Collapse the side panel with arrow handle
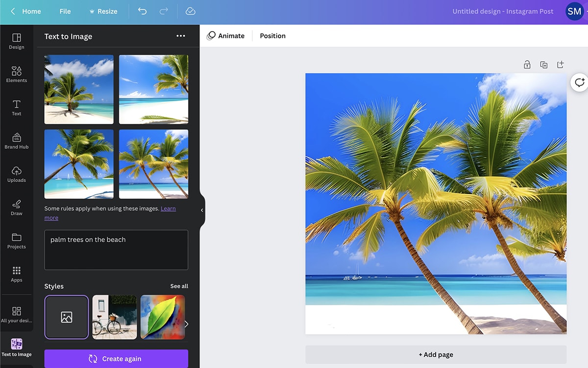588x368 pixels. [x=202, y=210]
